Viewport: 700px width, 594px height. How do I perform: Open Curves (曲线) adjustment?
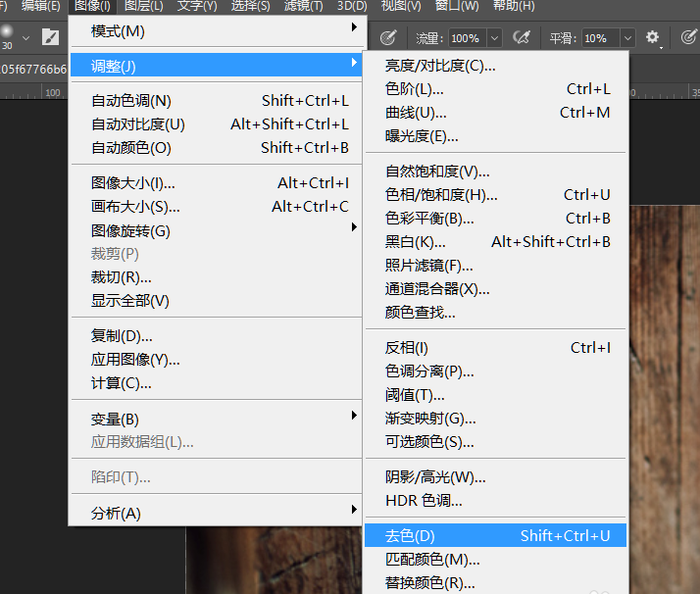[x=495, y=113]
